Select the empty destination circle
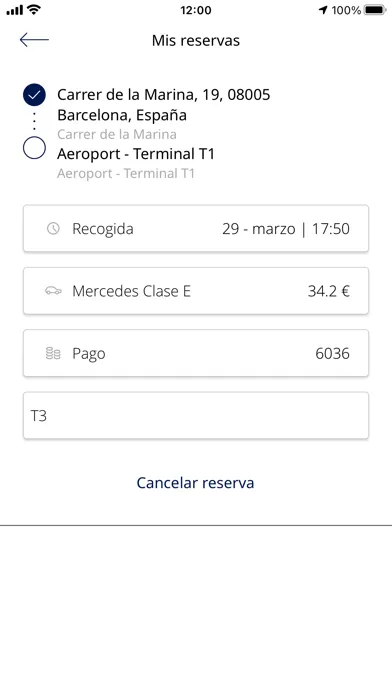The height and width of the screenshot is (696, 392). click(x=34, y=148)
